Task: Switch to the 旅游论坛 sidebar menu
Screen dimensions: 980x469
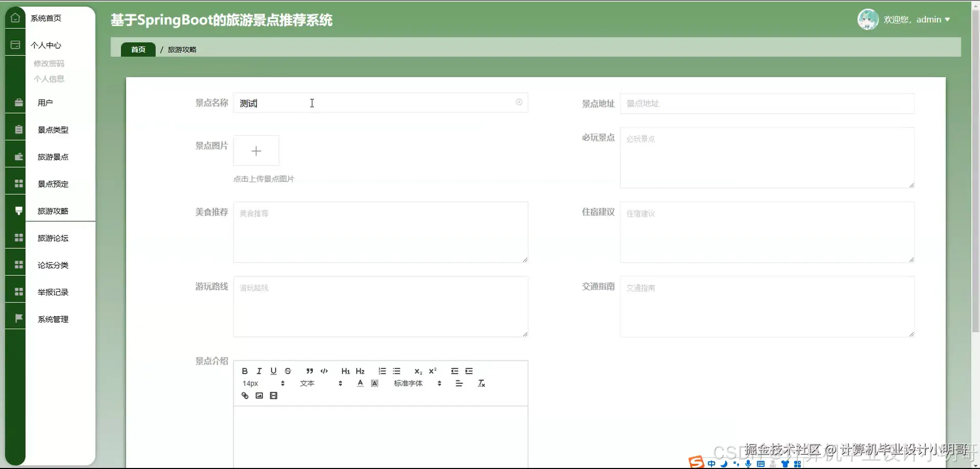Action: coord(53,238)
